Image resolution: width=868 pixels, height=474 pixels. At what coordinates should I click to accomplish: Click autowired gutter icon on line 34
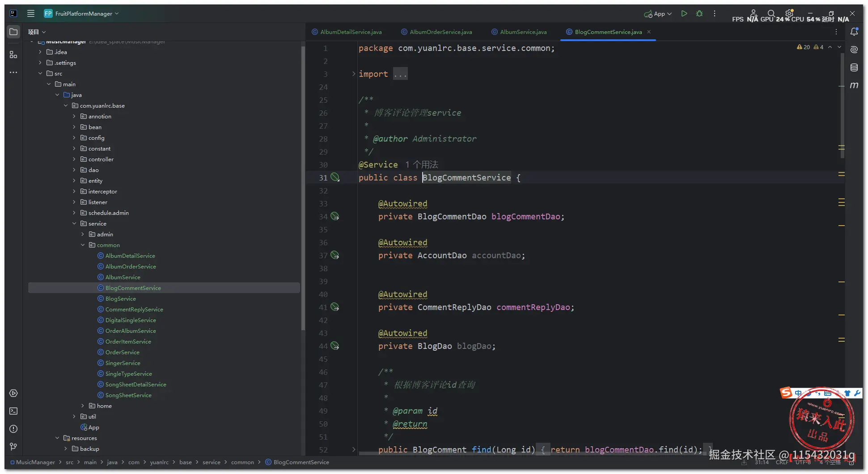335,216
